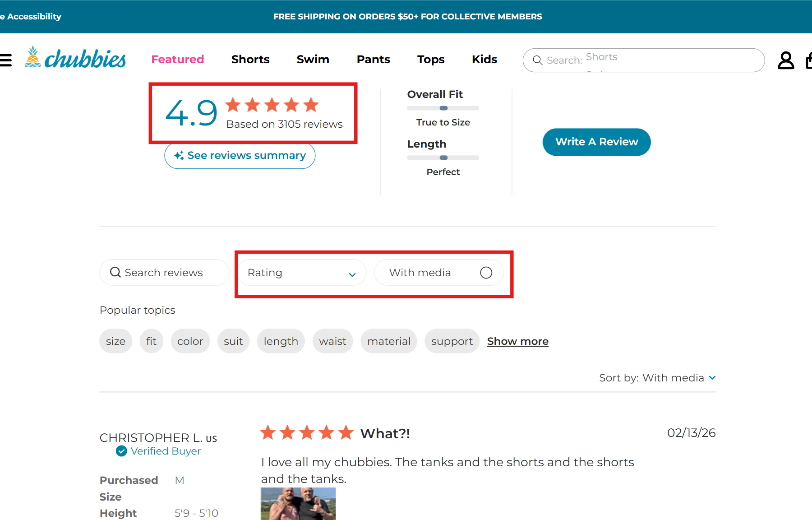This screenshot has width=812, height=520.
Task: Click the Chubbies pineapple logo
Action: pyautogui.click(x=75, y=58)
